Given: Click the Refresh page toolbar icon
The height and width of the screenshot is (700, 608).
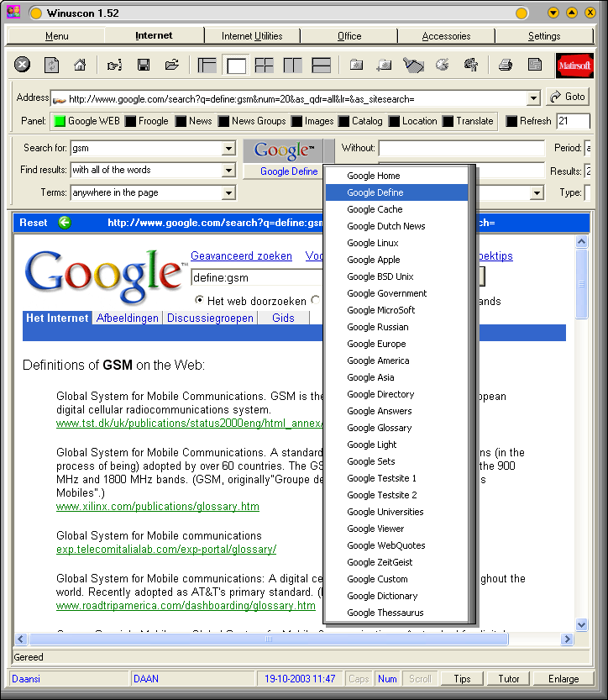Looking at the screenshot, I should pos(52,66).
